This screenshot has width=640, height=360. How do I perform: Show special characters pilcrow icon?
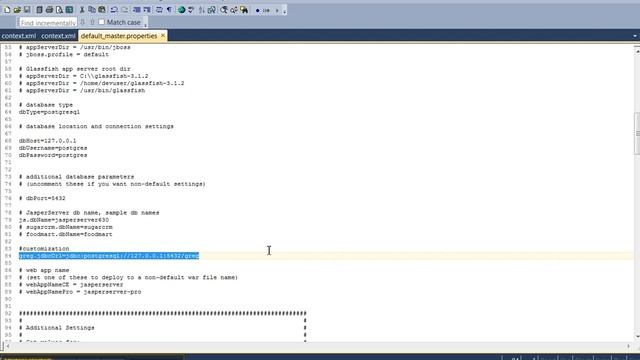pyautogui.click(x=169, y=9)
